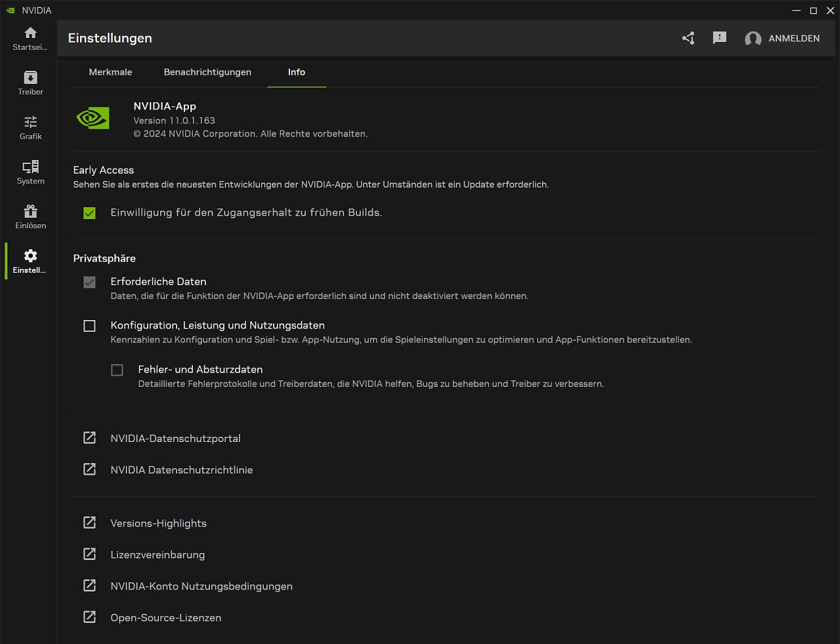Image resolution: width=840 pixels, height=644 pixels.
Task: Click the green NVIDIA app logo
Action: tap(93, 118)
